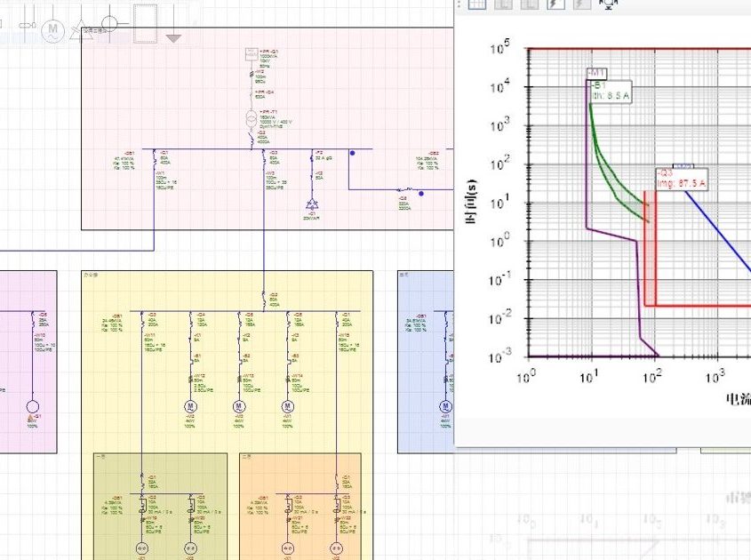Select the motor in the blue panel
Viewport: 751px width, 560px height.
point(445,407)
